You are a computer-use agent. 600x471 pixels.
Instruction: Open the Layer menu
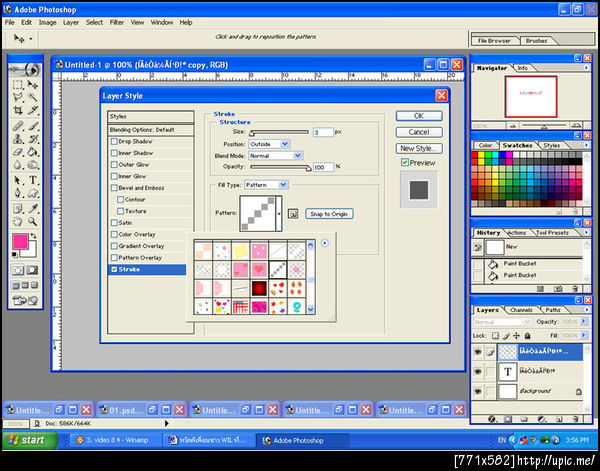pyautogui.click(x=71, y=23)
